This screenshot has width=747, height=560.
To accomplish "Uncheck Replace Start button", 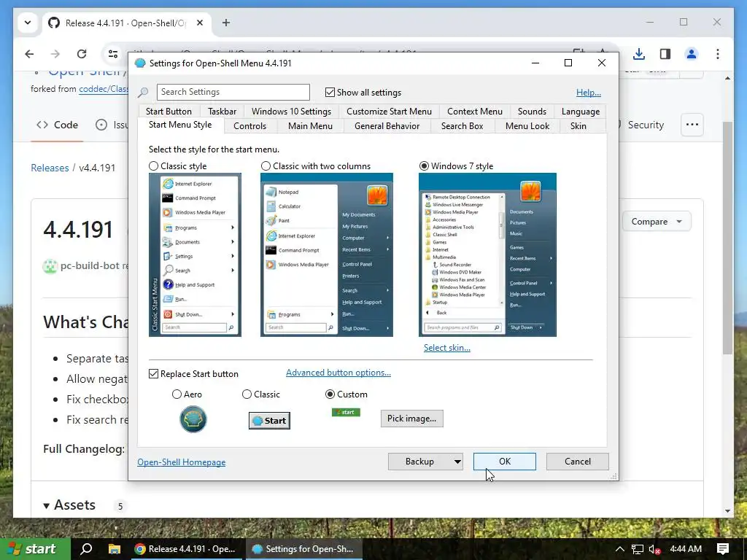I will [x=153, y=374].
